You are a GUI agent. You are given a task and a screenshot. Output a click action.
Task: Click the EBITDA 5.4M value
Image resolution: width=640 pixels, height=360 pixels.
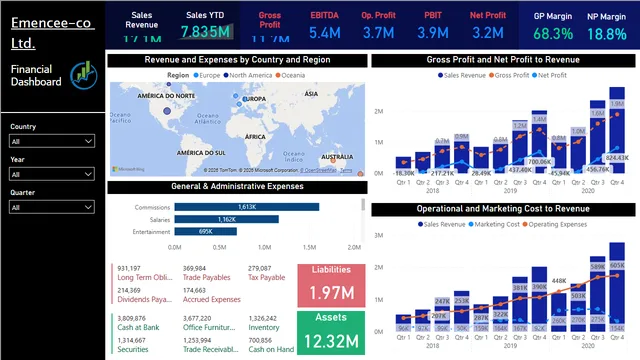[324, 33]
